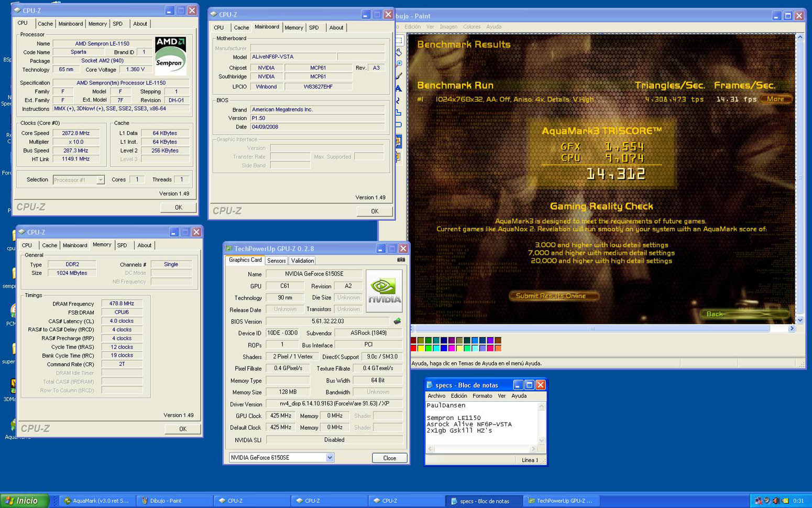Click OK in the CPU-Z Mainboard window
Screen dimensions: 812x508
(x=375, y=211)
